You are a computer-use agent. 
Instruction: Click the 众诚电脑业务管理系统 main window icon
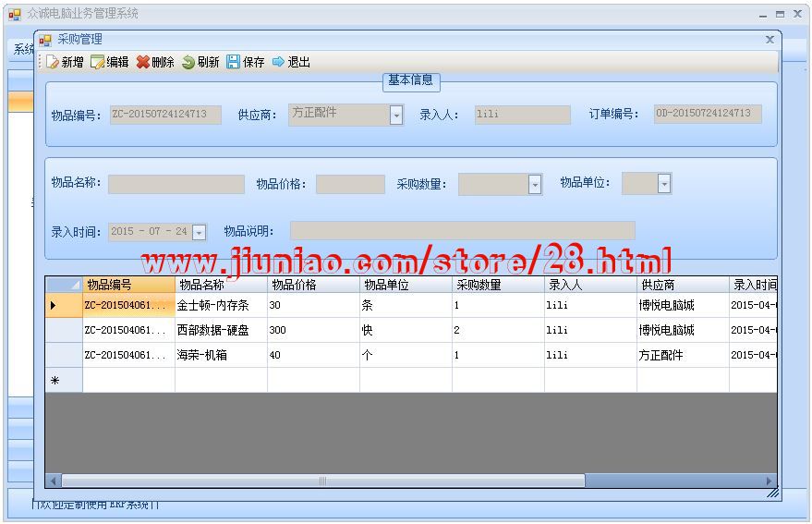(15, 14)
